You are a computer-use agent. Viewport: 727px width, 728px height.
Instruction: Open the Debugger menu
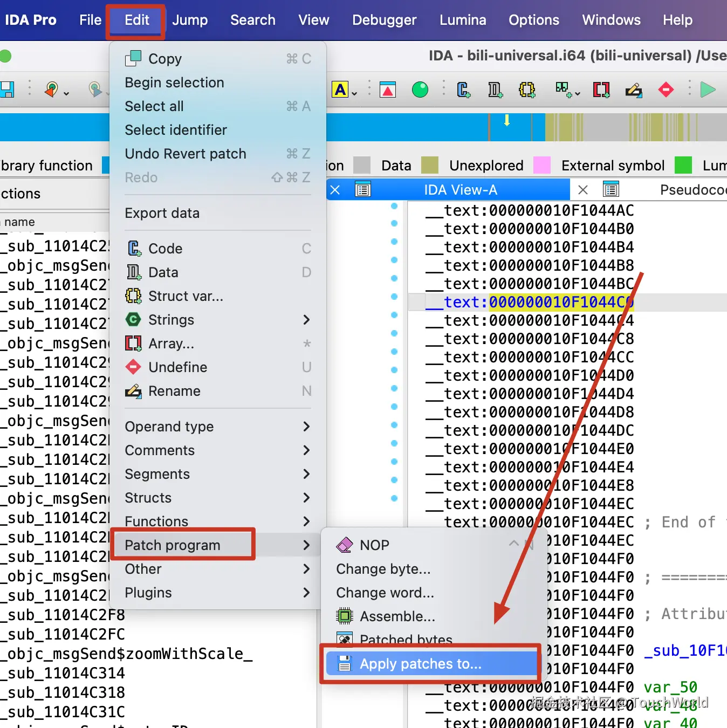384,20
